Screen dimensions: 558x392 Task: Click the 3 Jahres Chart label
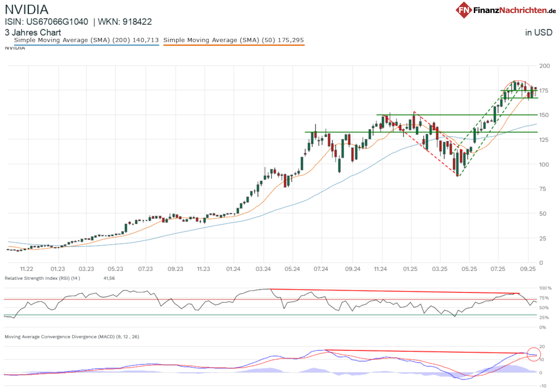coord(33,32)
